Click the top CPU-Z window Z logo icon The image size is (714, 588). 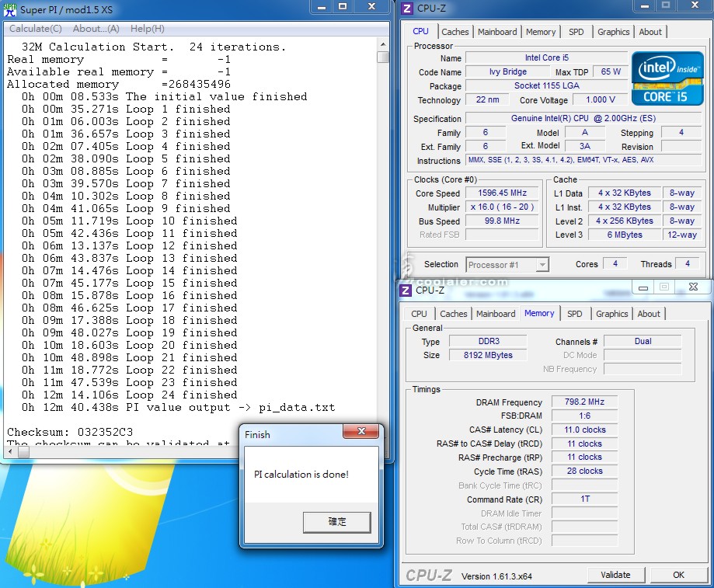(x=408, y=9)
